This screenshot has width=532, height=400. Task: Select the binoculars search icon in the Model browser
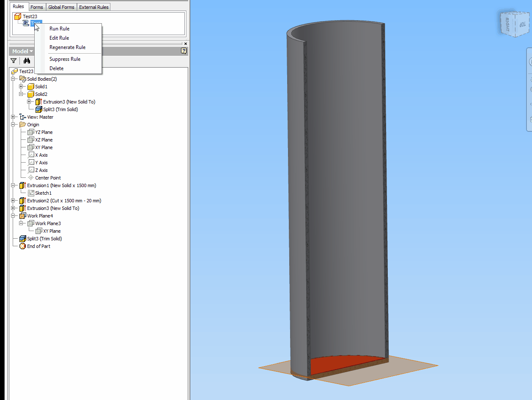[x=27, y=60]
